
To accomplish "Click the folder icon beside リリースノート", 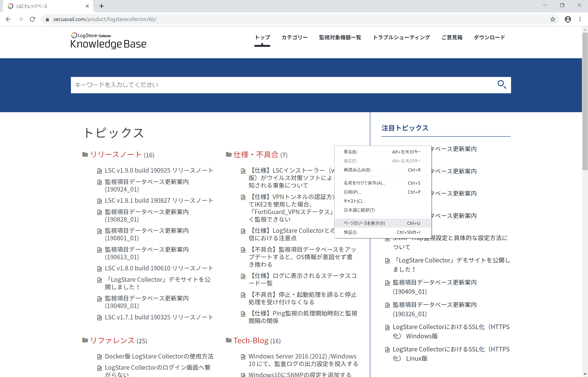I will tap(85, 155).
